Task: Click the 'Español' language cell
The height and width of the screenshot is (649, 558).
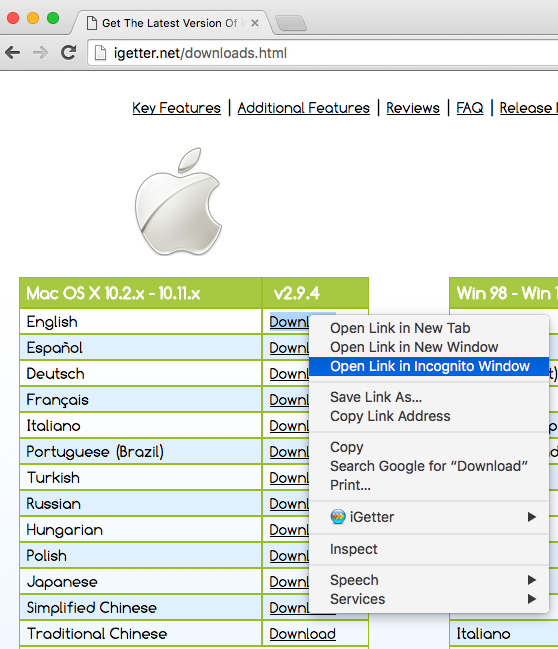Action: click(141, 348)
